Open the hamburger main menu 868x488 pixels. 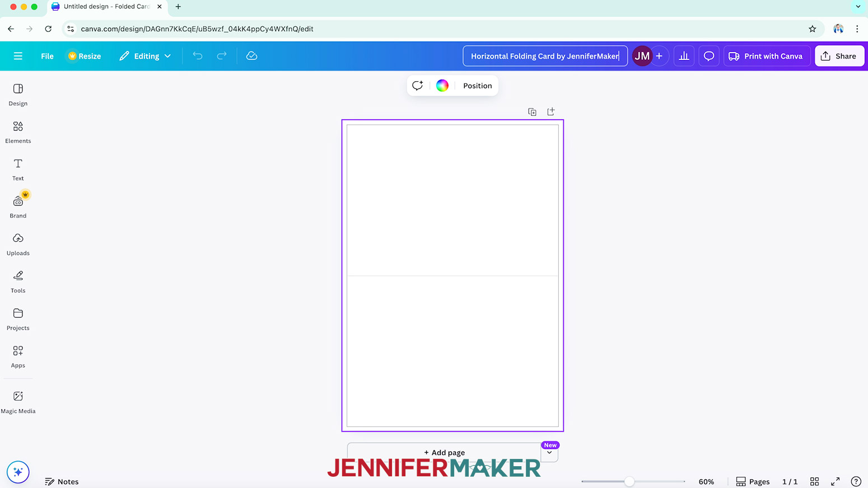18,56
